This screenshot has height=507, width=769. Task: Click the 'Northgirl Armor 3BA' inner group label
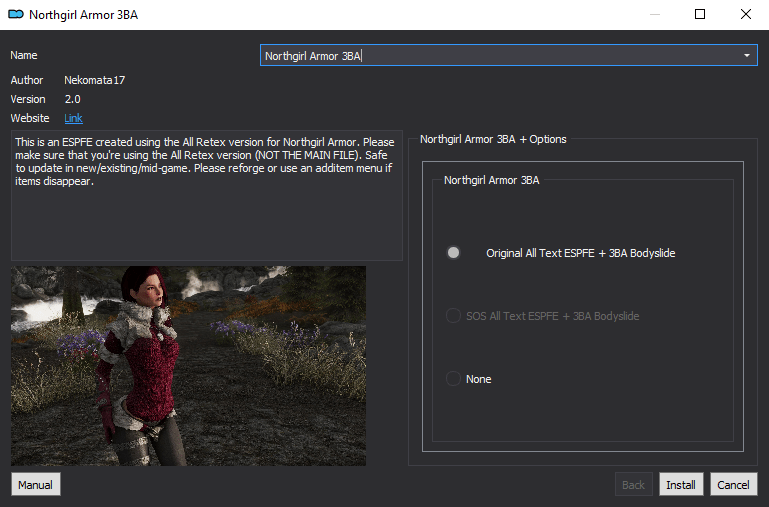tap(491, 180)
